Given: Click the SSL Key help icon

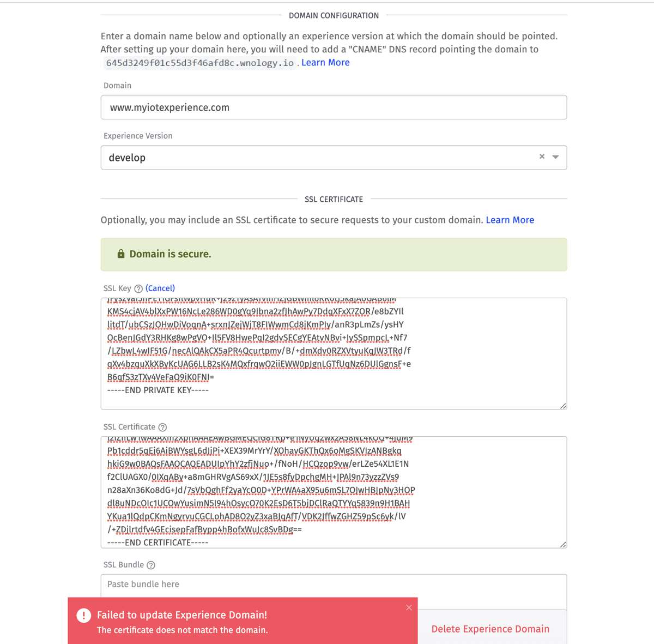Looking at the screenshot, I should 138,288.
